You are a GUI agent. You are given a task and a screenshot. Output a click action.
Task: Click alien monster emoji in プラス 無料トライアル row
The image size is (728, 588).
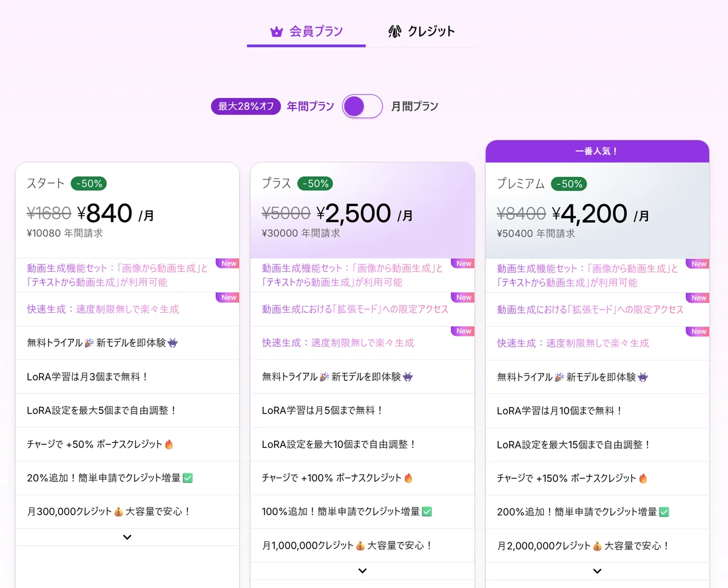408,377
